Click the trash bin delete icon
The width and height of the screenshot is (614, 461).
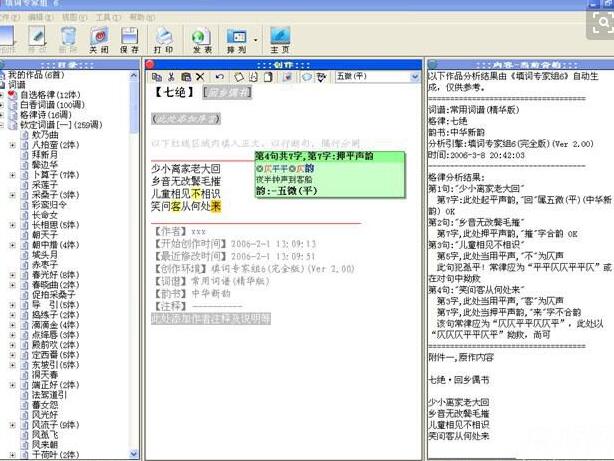tap(69, 36)
